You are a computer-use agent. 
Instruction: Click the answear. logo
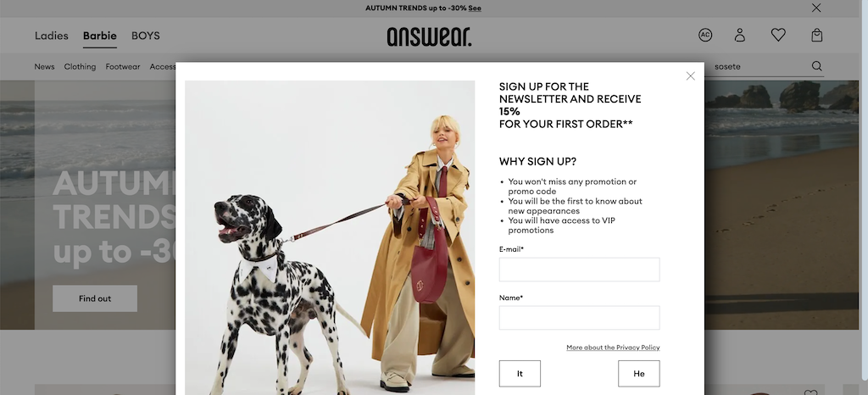(429, 36)
